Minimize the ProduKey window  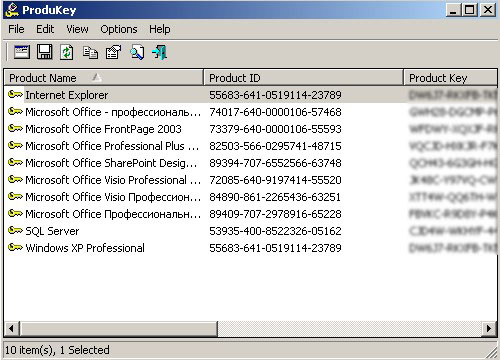(x=453, y=10)
